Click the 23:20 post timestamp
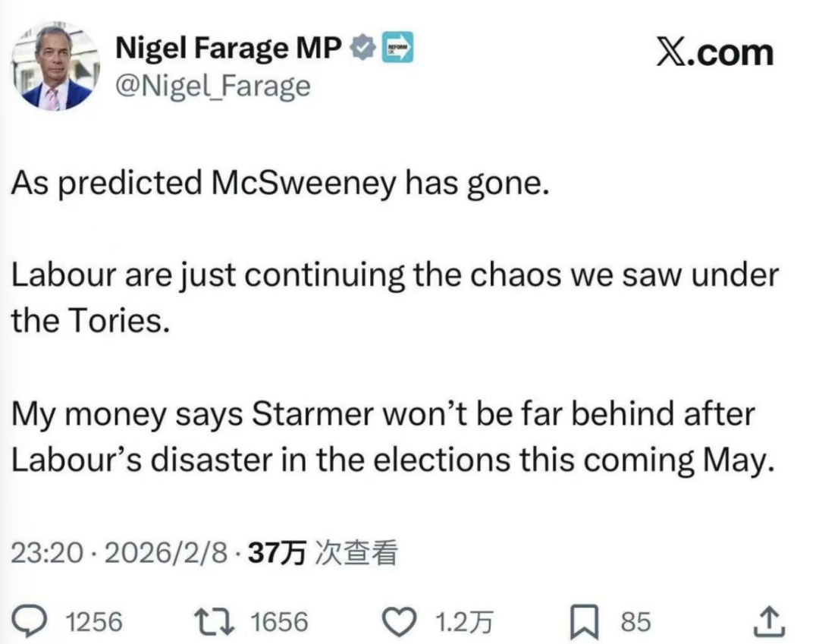The width and height of the screenshot is (819, 644). [45, 554]
